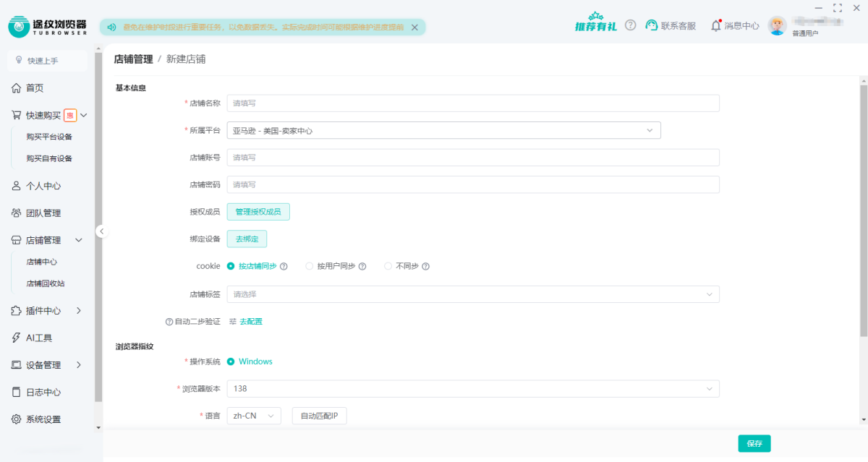Click the help icon beside 自动二步验证
The width and height of the screenshot is (868, 462).
point(169,322)
